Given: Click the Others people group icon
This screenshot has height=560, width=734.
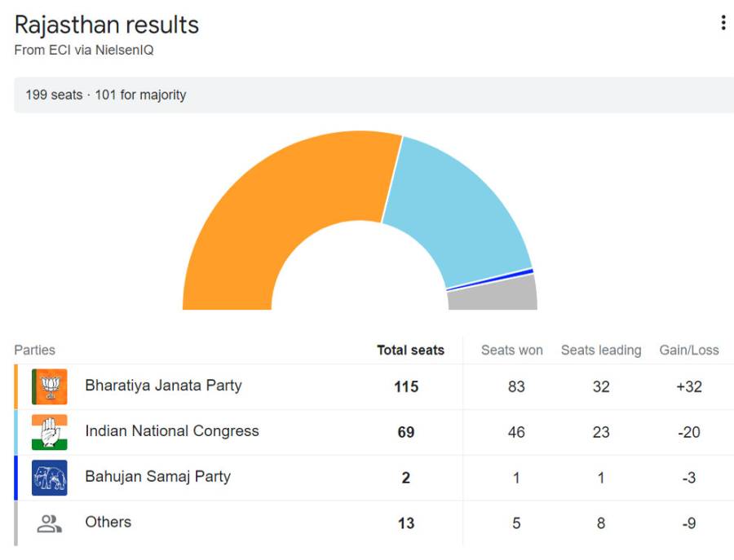Looking at the screenshot, I should click(x=49, y=523).
